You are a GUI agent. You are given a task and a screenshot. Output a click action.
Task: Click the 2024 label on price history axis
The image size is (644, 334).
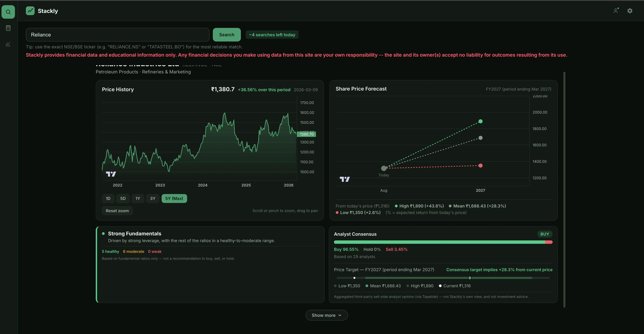203,185
